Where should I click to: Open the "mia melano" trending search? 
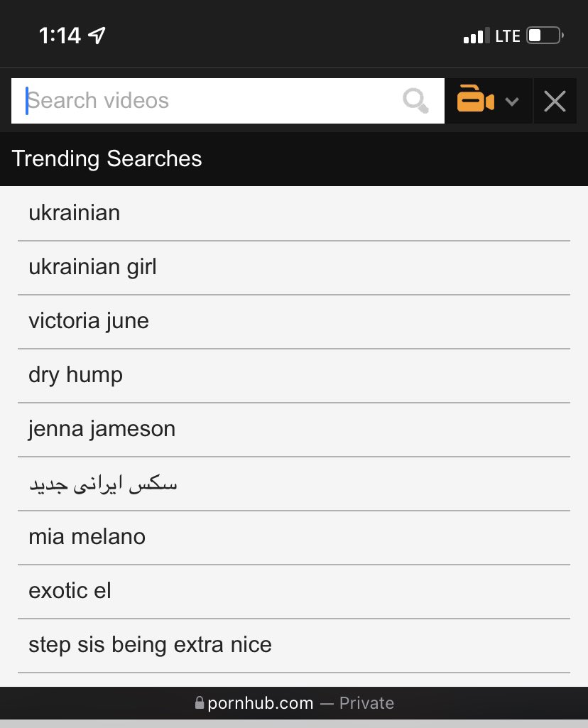(87, 537)
